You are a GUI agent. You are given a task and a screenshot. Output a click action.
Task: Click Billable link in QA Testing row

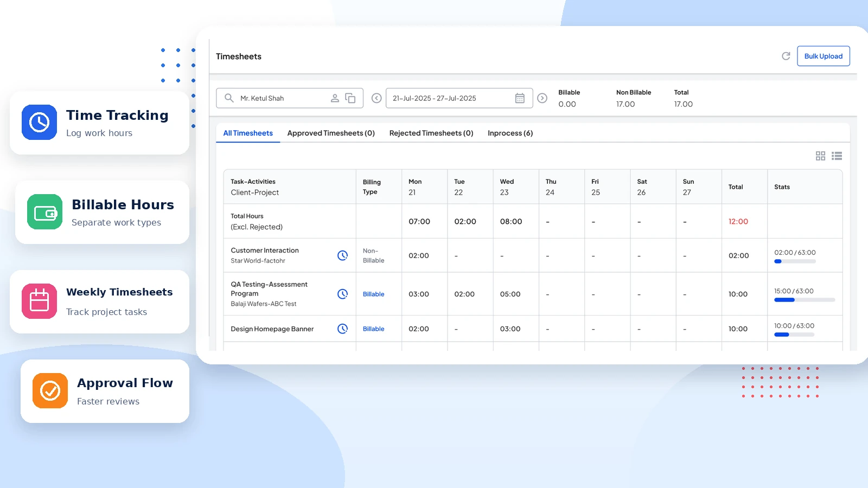pyautogui.click(x=373, y=294)
